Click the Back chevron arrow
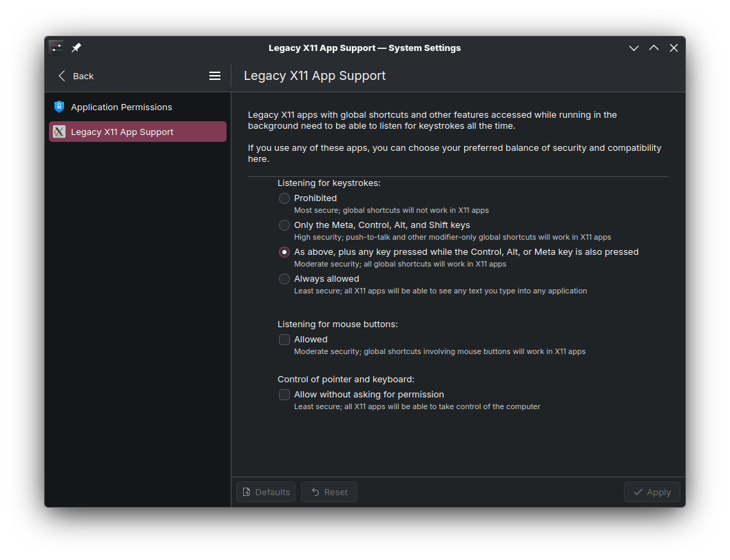The width and height of the screenshot is (730, 560). pos(62,76)
